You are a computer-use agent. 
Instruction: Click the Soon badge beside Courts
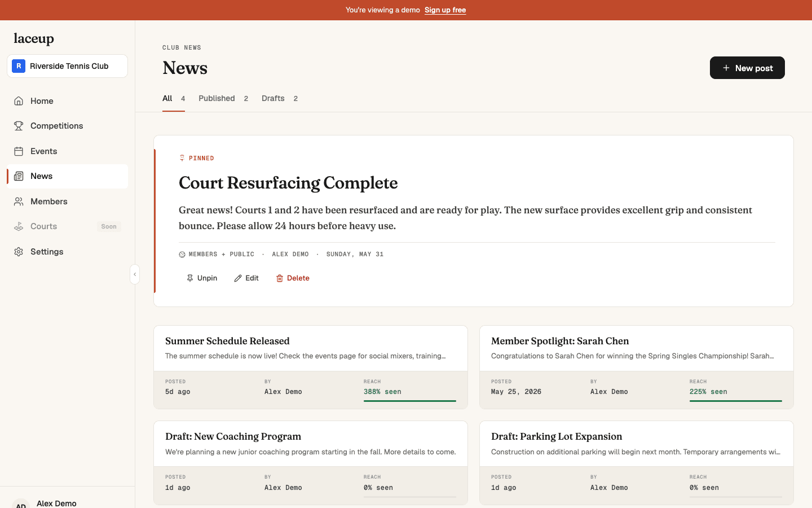click(x=109, y=226)
